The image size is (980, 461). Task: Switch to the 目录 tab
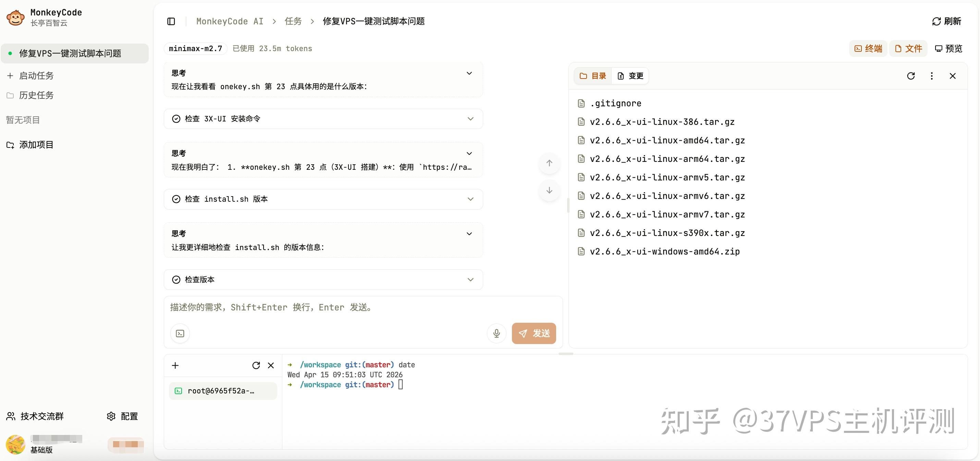click(593, 76)
